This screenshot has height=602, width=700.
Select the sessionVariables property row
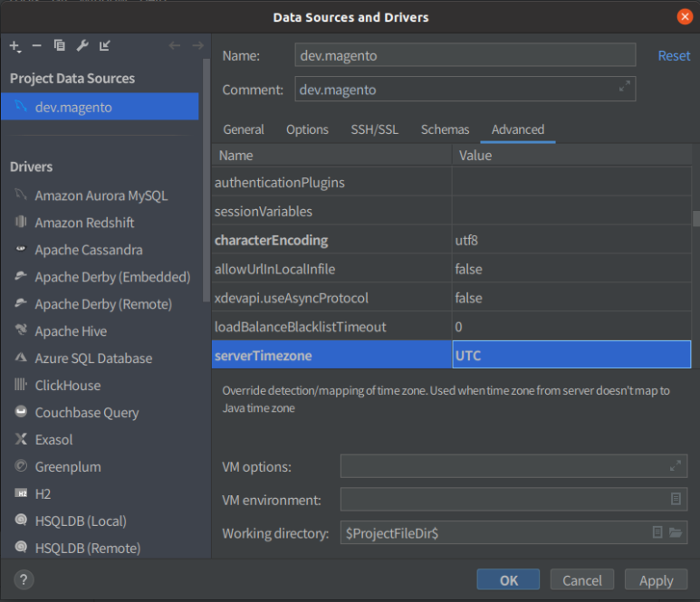(x=451, y=211)
